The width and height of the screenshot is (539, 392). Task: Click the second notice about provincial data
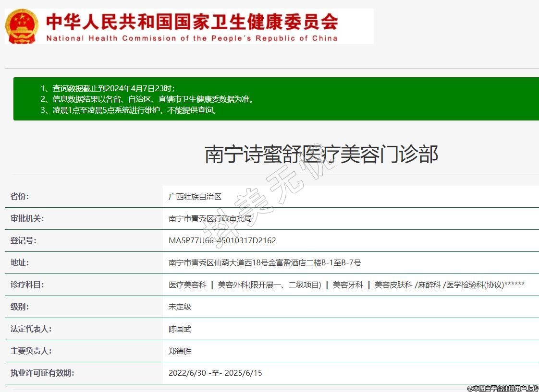[x=153, y=99]
